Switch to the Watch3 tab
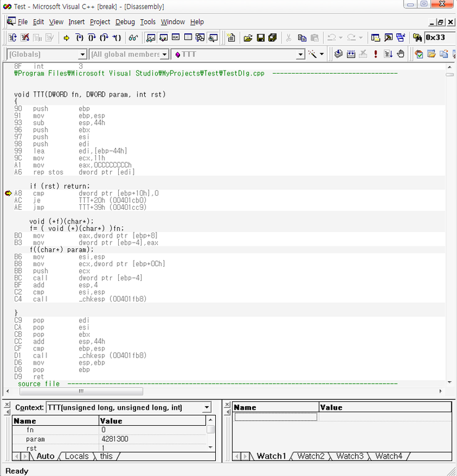The image size is (457, 476). (349, 456)
